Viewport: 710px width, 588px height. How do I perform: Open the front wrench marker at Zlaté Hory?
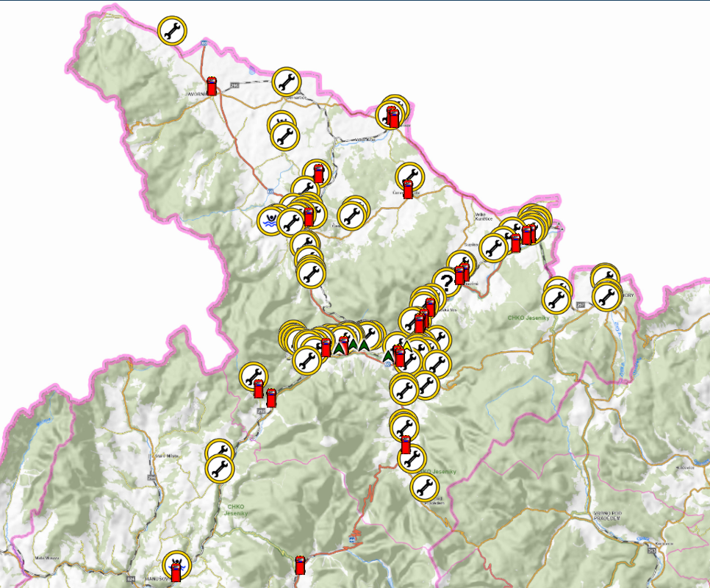click(x=606, y=295)
